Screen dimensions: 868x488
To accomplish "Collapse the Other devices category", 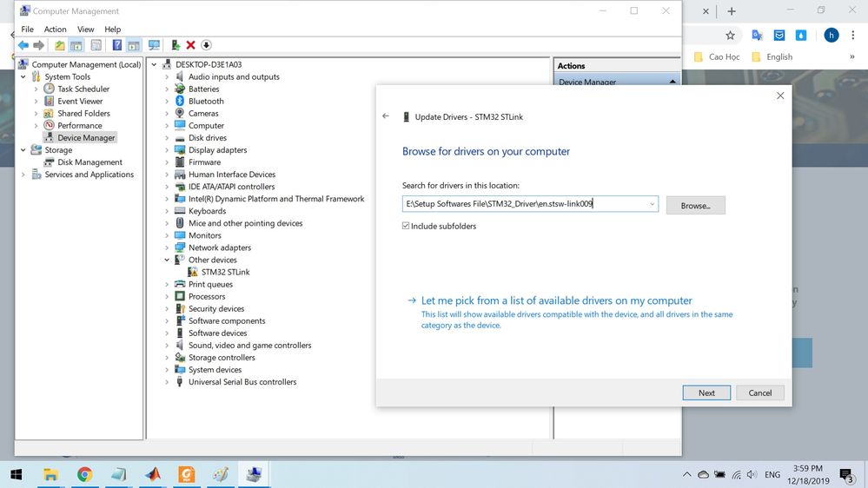I will point(167,260).
